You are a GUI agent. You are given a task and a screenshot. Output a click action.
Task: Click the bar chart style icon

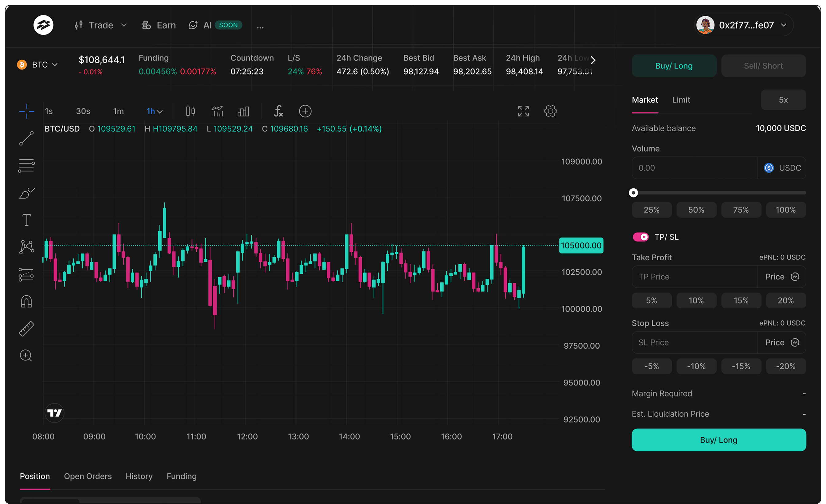243,111
